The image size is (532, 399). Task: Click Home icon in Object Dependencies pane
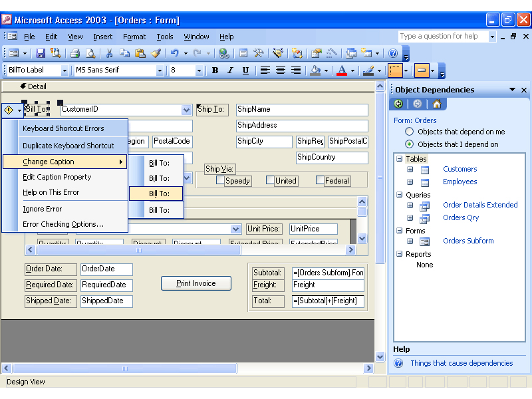point(436,104)
